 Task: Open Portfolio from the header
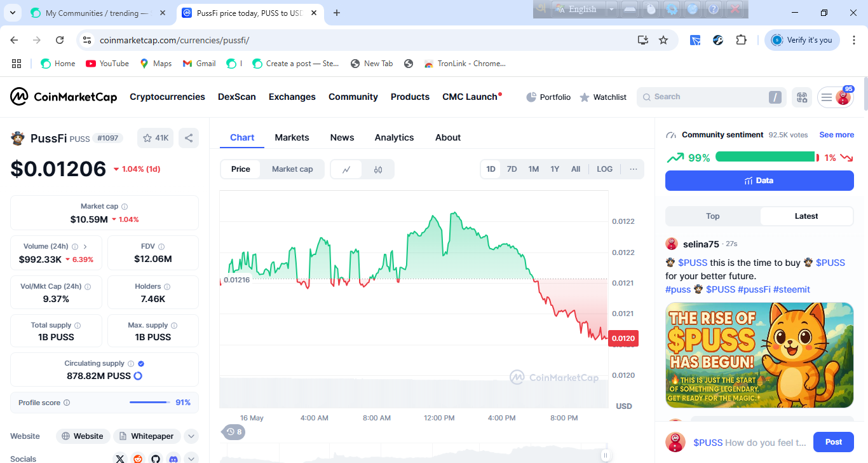pos(548,97)
